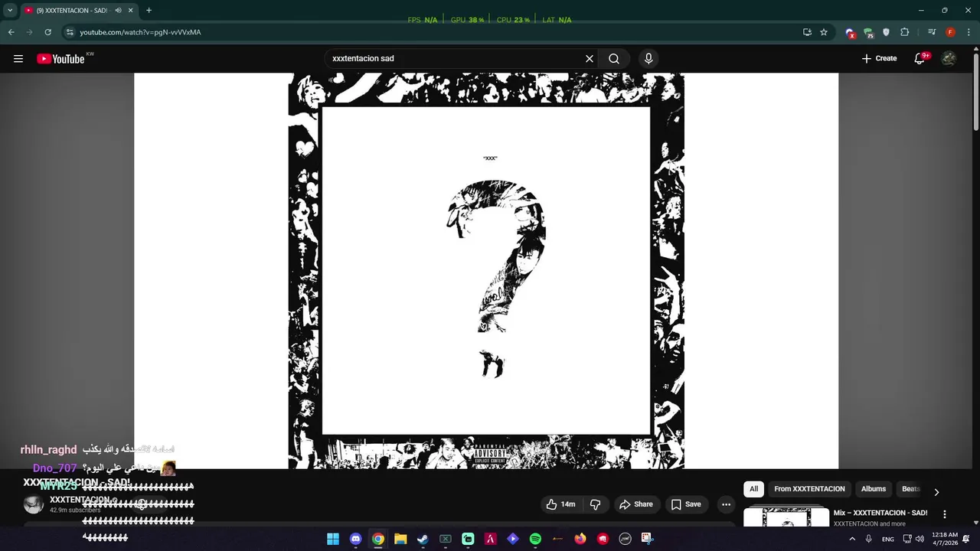Viewport: 980px width, 551px height.
Task: Go forward in browser history
Action: [x=29, y=32]
